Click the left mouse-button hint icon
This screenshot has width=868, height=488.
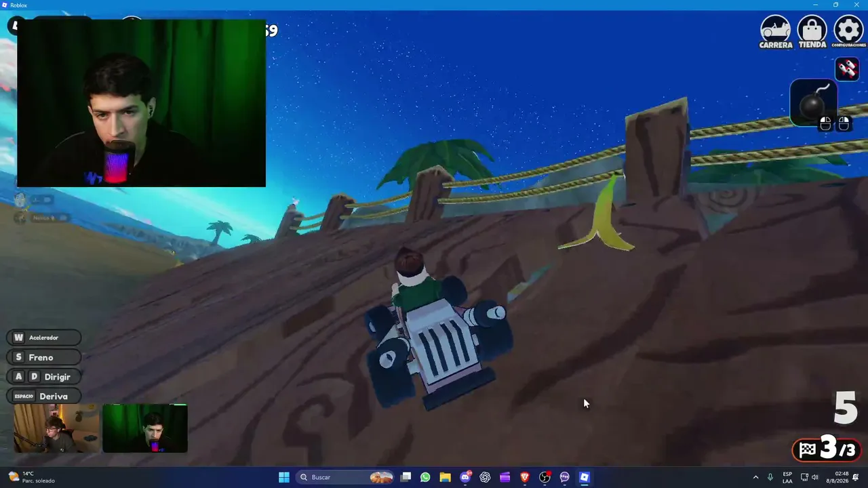pyautogui.click(x=825, y=123)
